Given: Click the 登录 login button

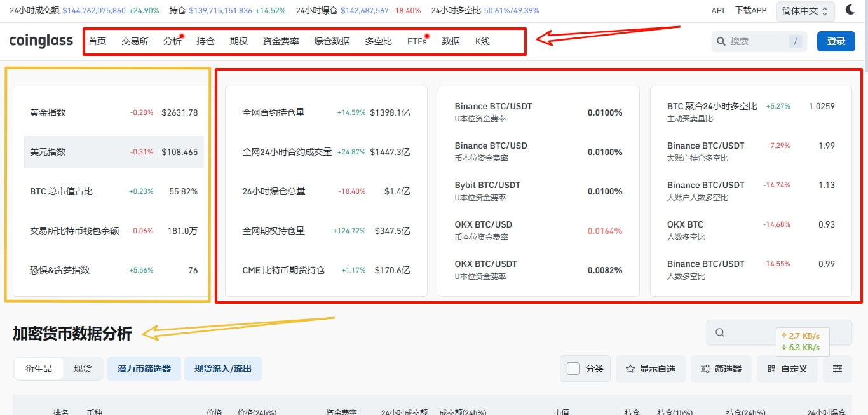Looking at the screenshot, I should [x=836, y=41].
